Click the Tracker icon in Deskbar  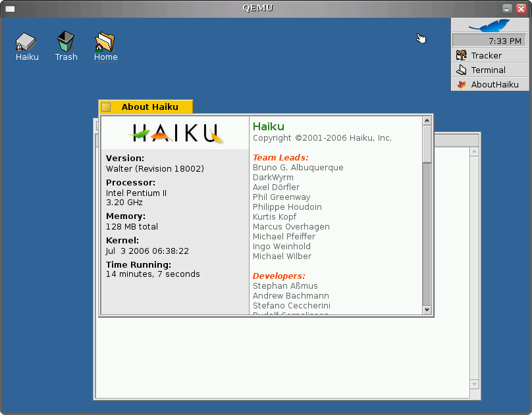coord(462,55)
